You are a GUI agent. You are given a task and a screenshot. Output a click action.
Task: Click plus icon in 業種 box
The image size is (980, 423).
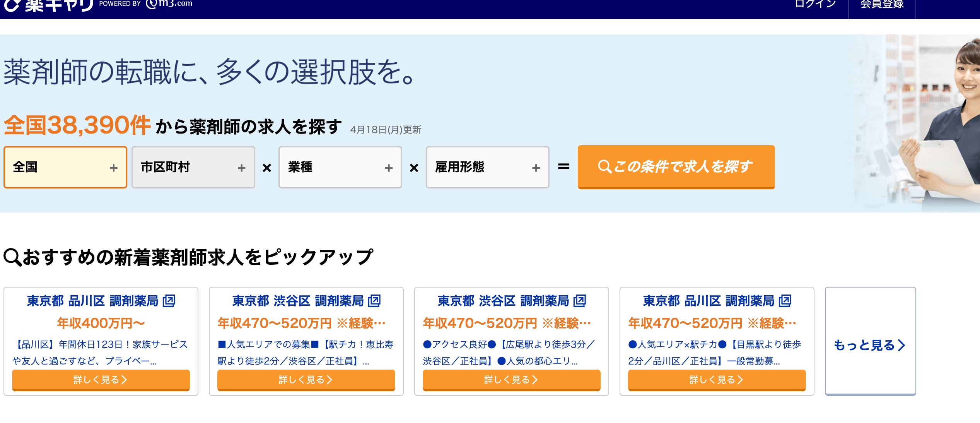click(x=389, y=168)
